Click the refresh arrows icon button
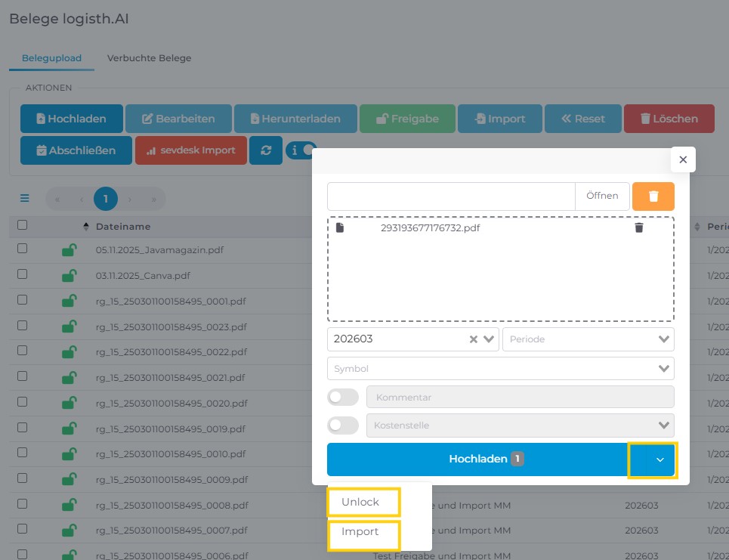Screen dimensions: 729x560 coord(266,150)
